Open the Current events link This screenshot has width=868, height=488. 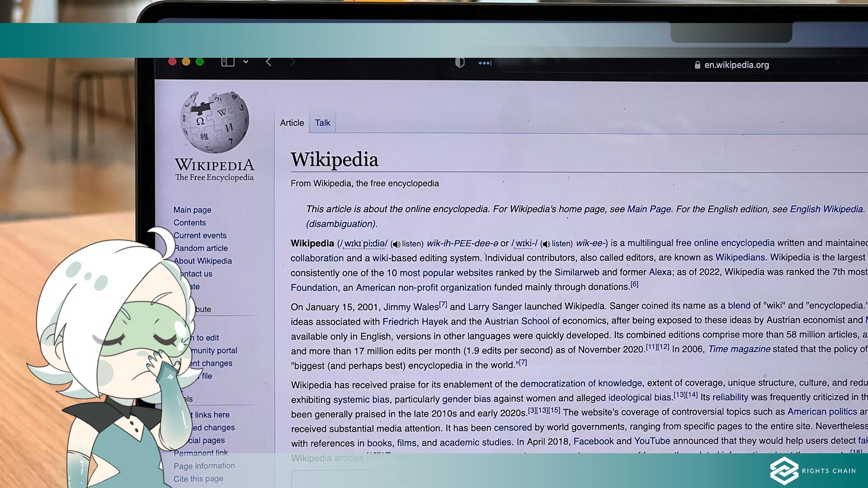(x=200, y=235)
